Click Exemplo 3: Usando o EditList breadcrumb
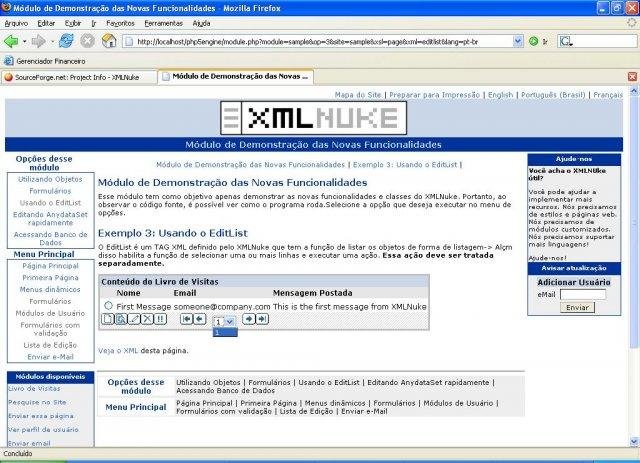The height and width of the screenshot is (463, 640). pos(405,165)
